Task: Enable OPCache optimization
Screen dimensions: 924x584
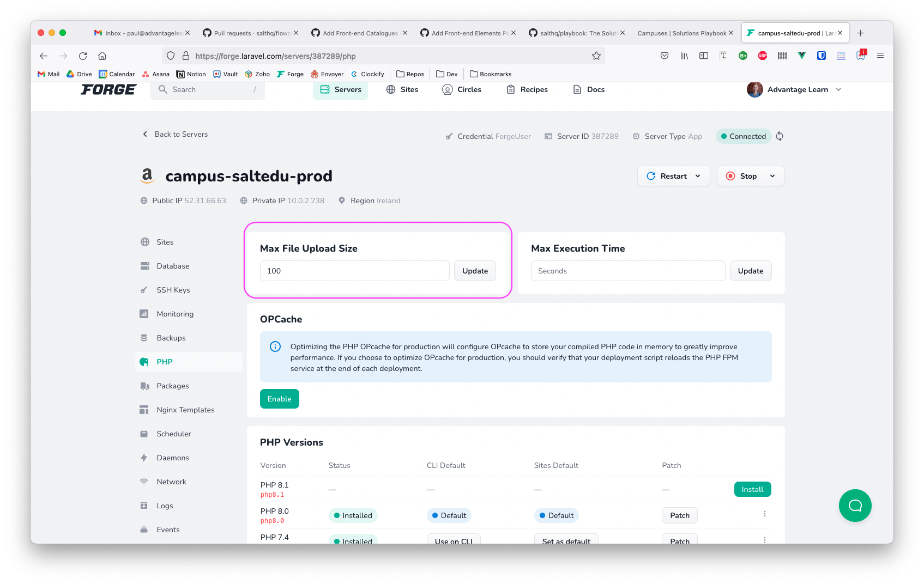Action: (x=279, y=398)
